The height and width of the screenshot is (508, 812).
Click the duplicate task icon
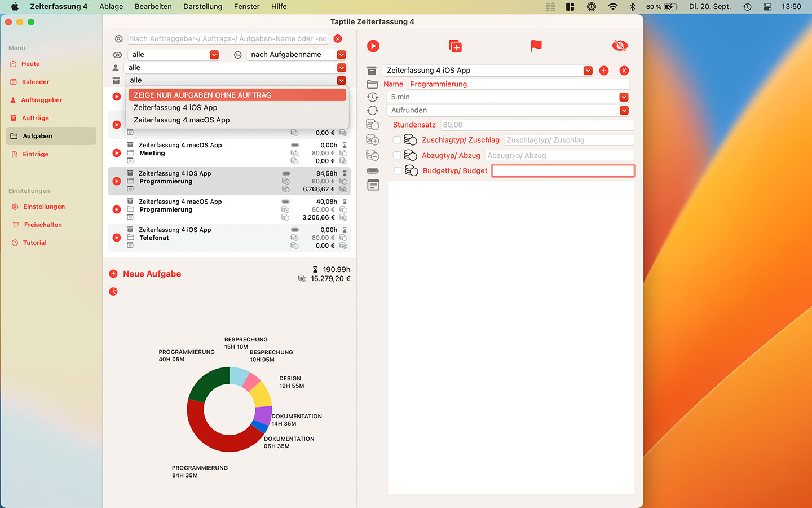click(455, 46)
